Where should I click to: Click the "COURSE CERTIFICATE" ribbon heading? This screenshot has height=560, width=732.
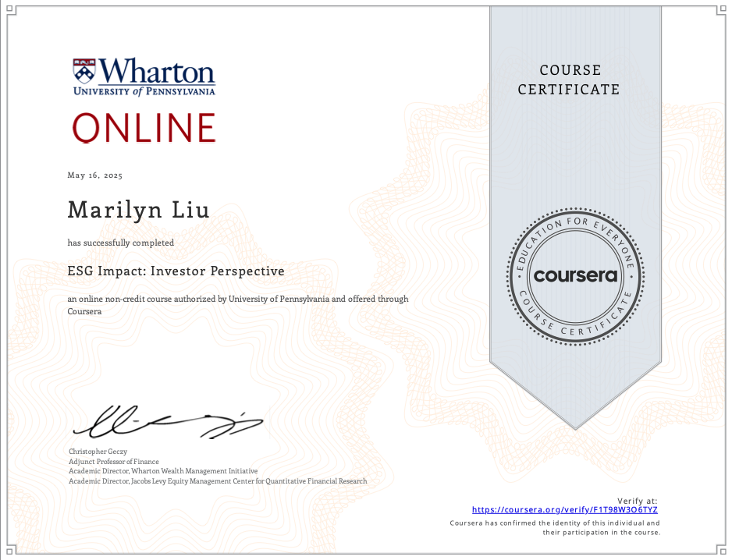click(x=569, y=80)
